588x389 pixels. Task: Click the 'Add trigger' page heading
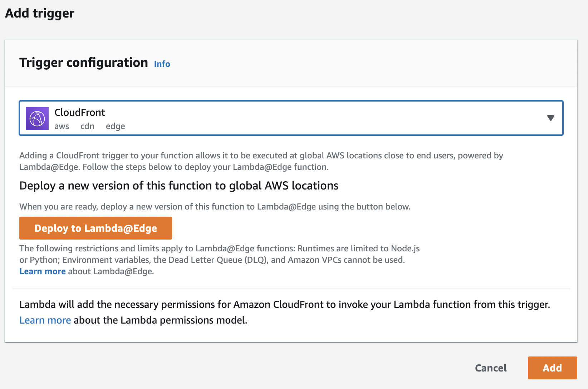(x=40, y=13)
